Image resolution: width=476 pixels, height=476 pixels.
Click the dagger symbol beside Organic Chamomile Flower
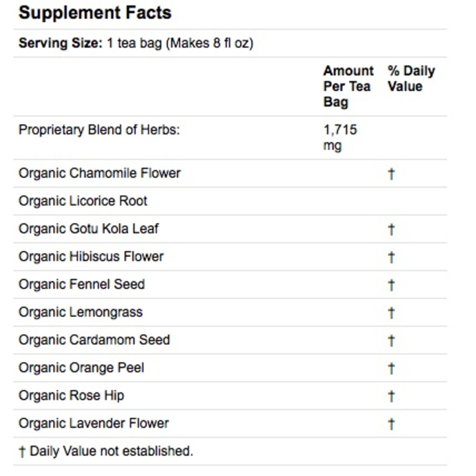(x=391, y=173)
